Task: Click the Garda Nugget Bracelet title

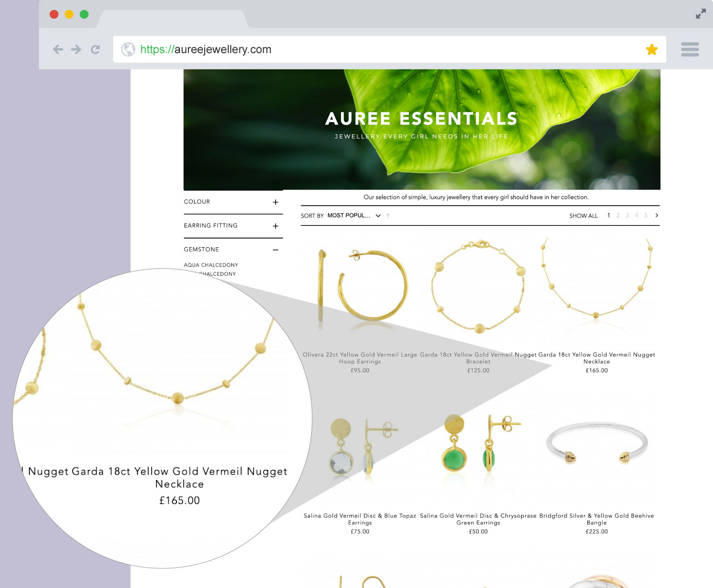Action: click(x=478, y=358)
